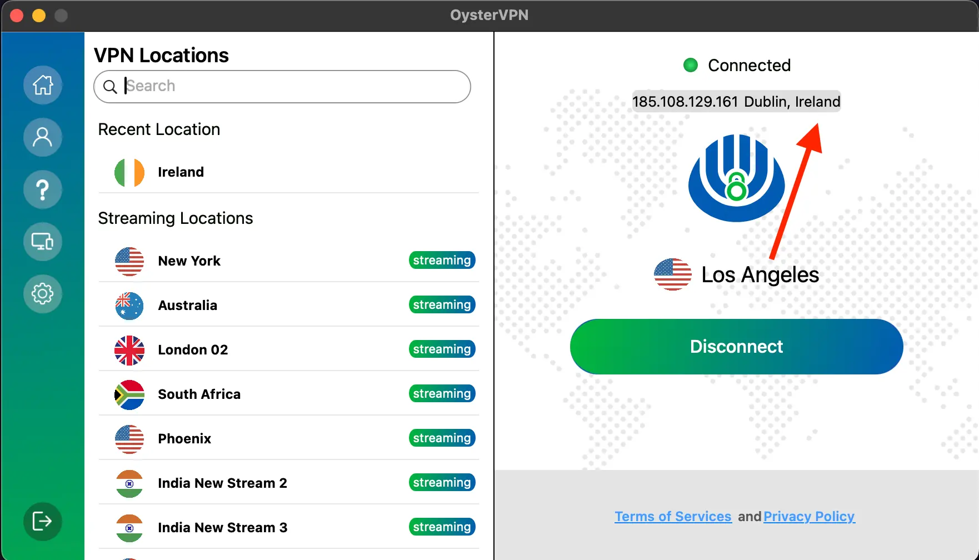Click the logout icon at sidebar bottom

(43, 521)
